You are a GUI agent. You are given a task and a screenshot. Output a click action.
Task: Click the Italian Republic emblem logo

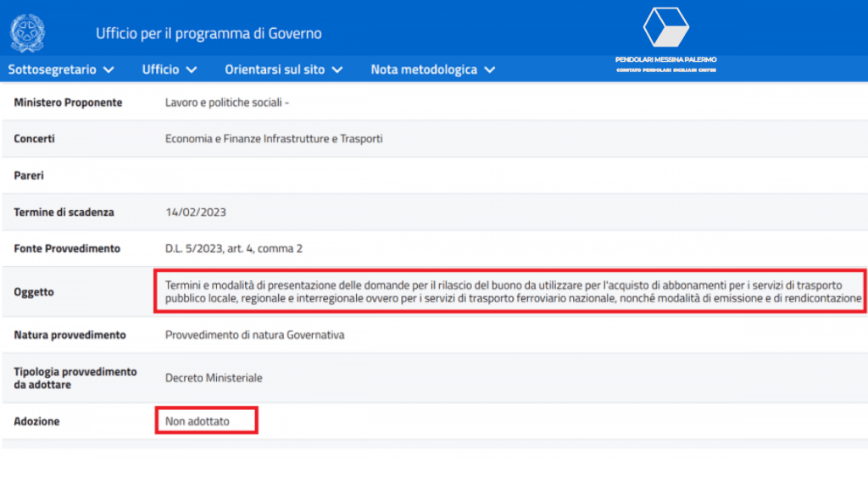tap(28, 33)
